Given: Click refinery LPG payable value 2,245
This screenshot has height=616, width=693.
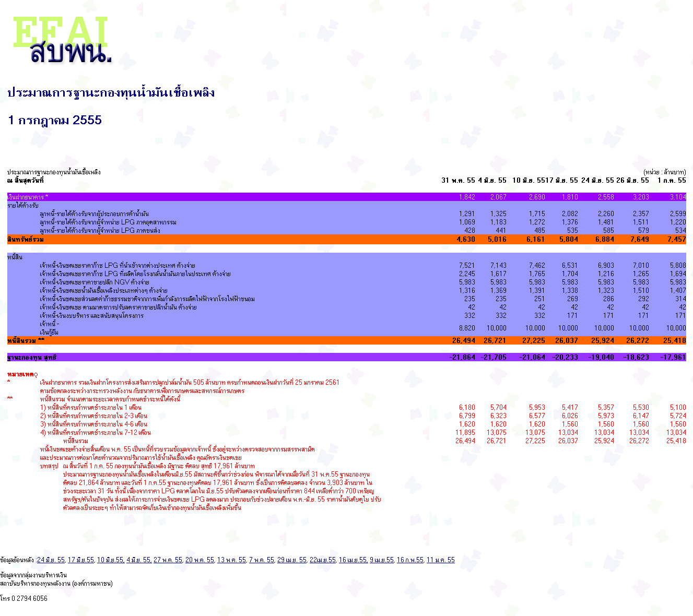Looking at the screenshot, I should [467, 274].
